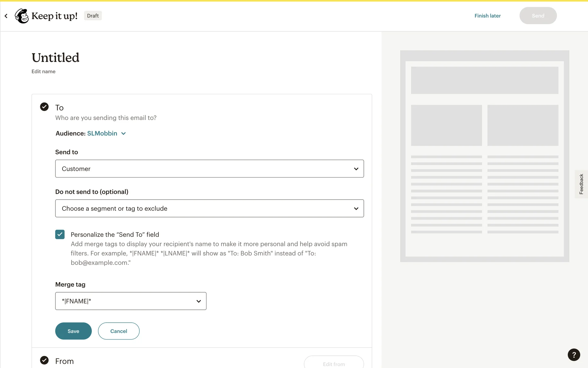Open the vertical Feedback tab
The height and width of the screenshot is (368, 588).
click(581, 184)
